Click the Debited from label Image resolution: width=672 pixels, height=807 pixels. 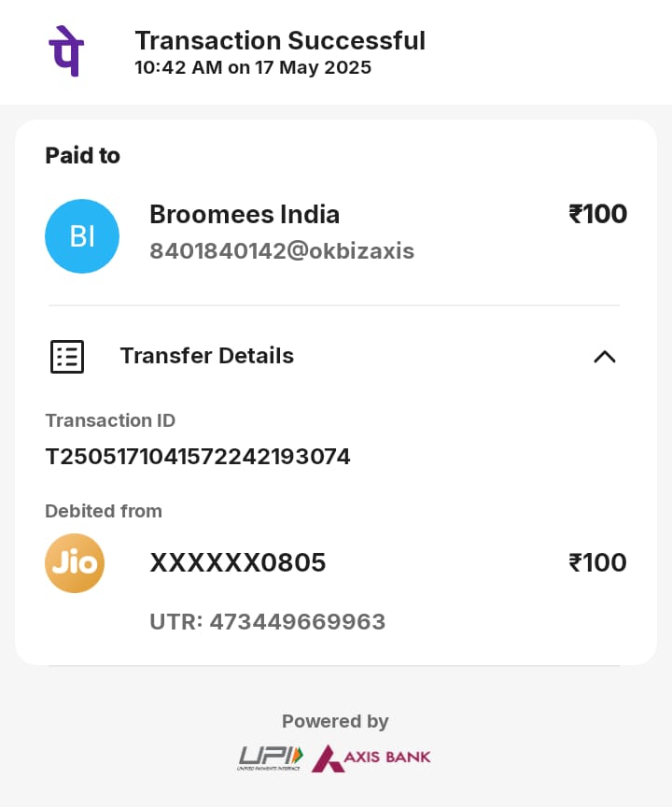[104, 511]
